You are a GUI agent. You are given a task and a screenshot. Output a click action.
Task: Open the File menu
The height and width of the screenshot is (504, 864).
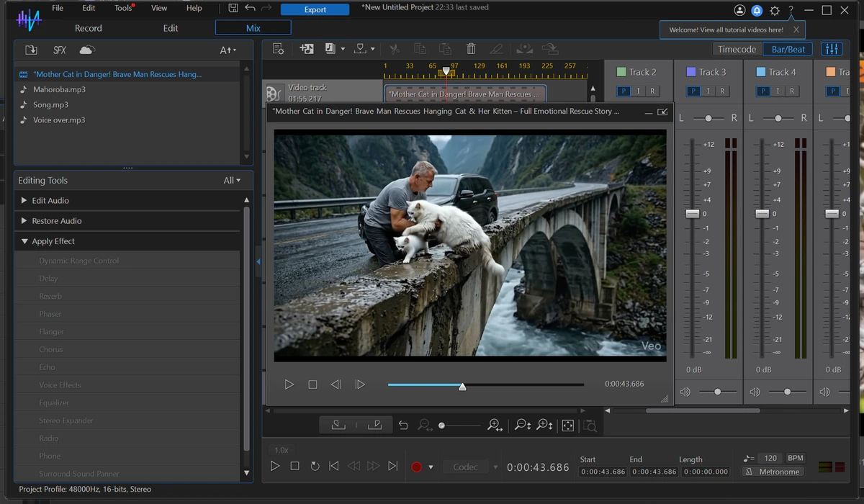click(x=58, y=8)
